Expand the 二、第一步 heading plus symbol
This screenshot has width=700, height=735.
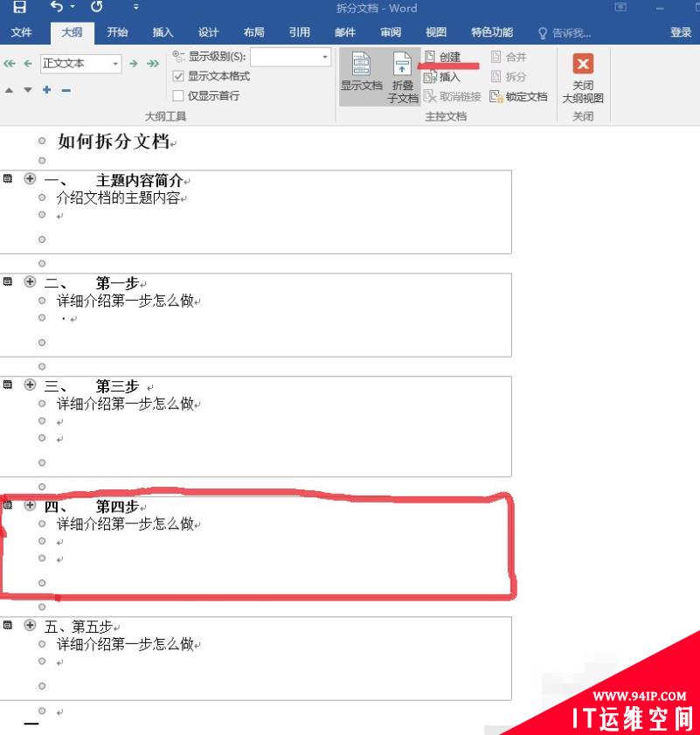coord(30,281)
